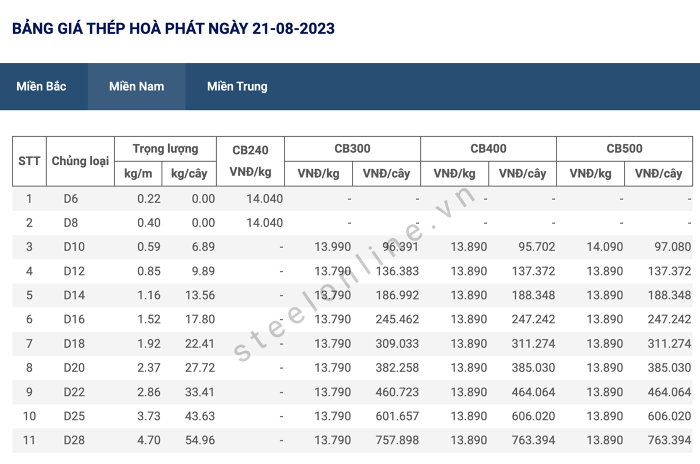The image size is (700, 464).
Task: Click D28 kg/m value 4.70
Action: click(x=149, y=440)
